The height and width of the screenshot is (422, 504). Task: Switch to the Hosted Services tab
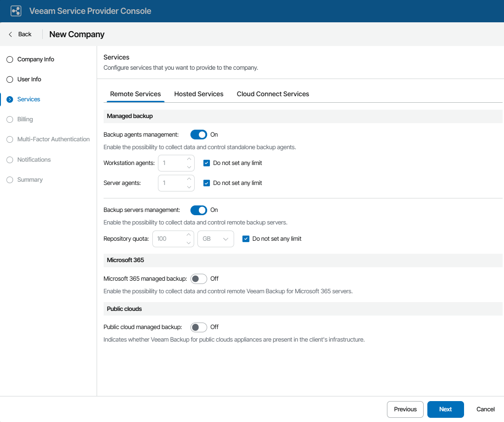[x=199, y=94]
